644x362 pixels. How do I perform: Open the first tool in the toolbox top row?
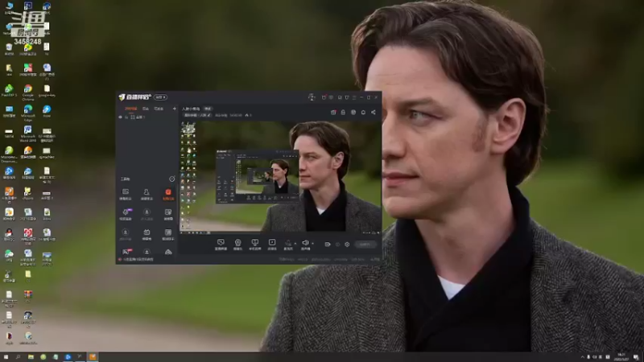pos(126,195)
